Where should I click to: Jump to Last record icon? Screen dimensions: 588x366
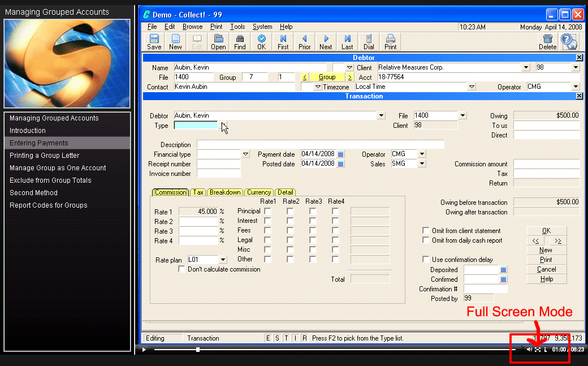click(x=347, y=42)
